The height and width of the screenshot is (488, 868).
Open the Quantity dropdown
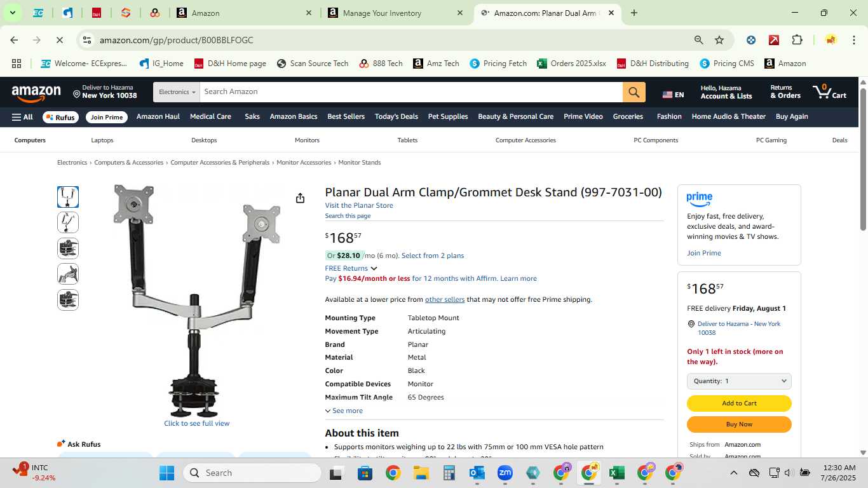click(x=739, y=381)
